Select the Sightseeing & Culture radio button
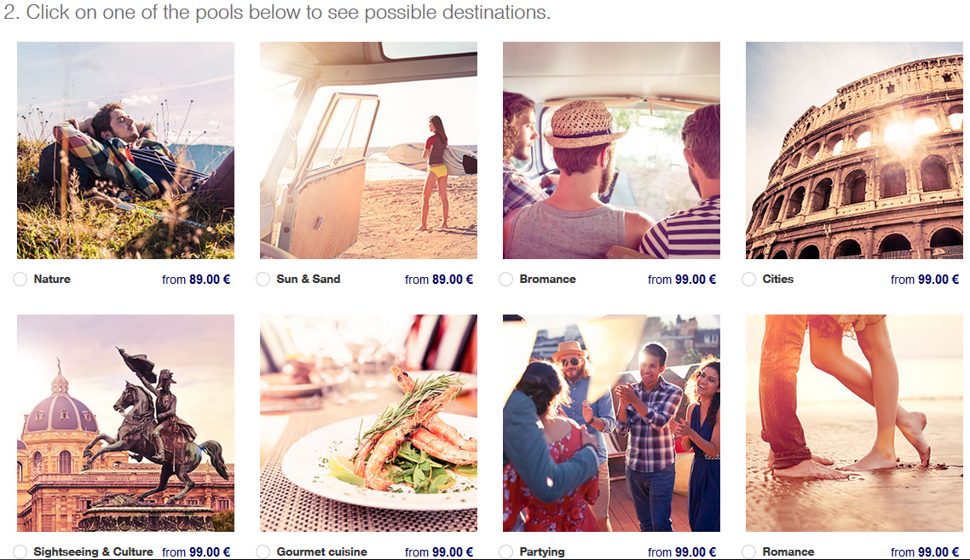The width and height of the screenshot is (970, 560). point(20,551)
